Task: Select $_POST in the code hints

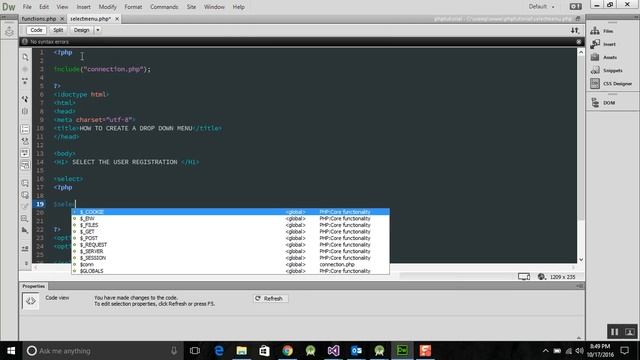Action: click(231, 238)
